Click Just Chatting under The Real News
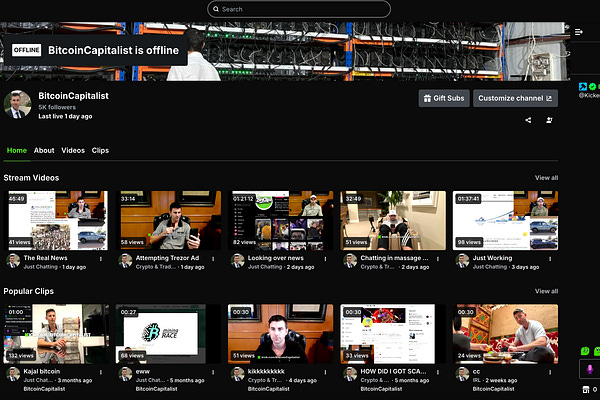Viewport: 600px width, 400px height. click(41, 267)
